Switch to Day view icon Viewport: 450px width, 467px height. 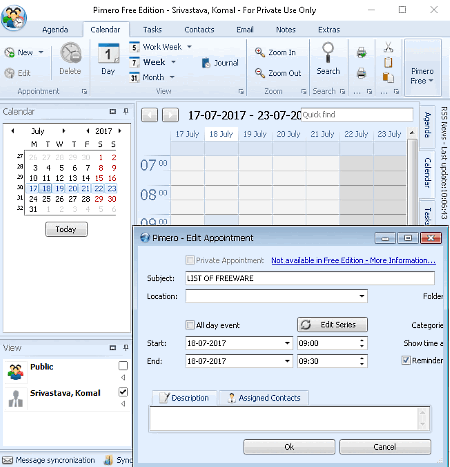click(108, 53)
